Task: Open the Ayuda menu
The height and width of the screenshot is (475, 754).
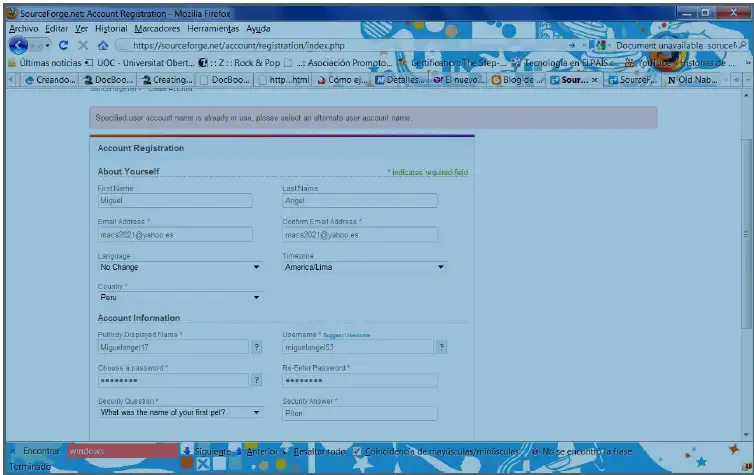Action: click(258, 29)
